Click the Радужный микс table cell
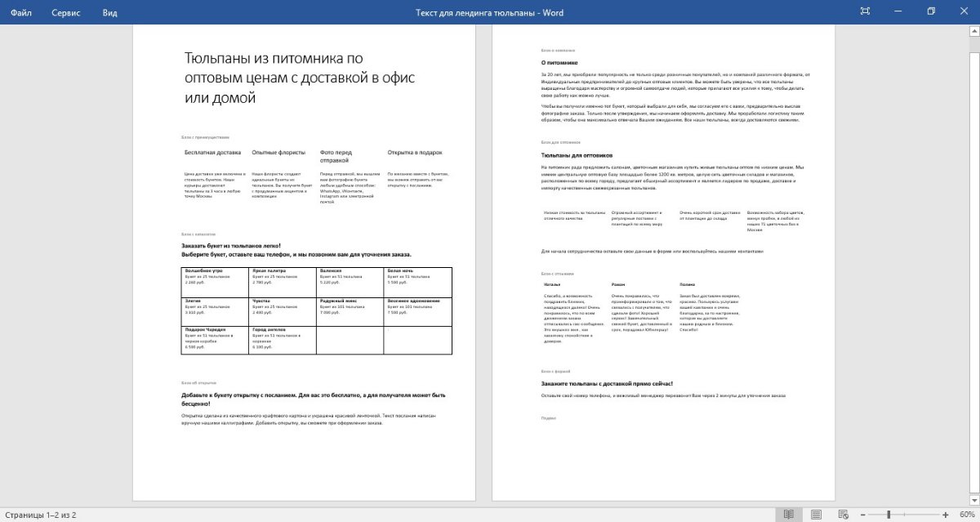The width and height of the screenshot is (980, 522). click(350, 310)
